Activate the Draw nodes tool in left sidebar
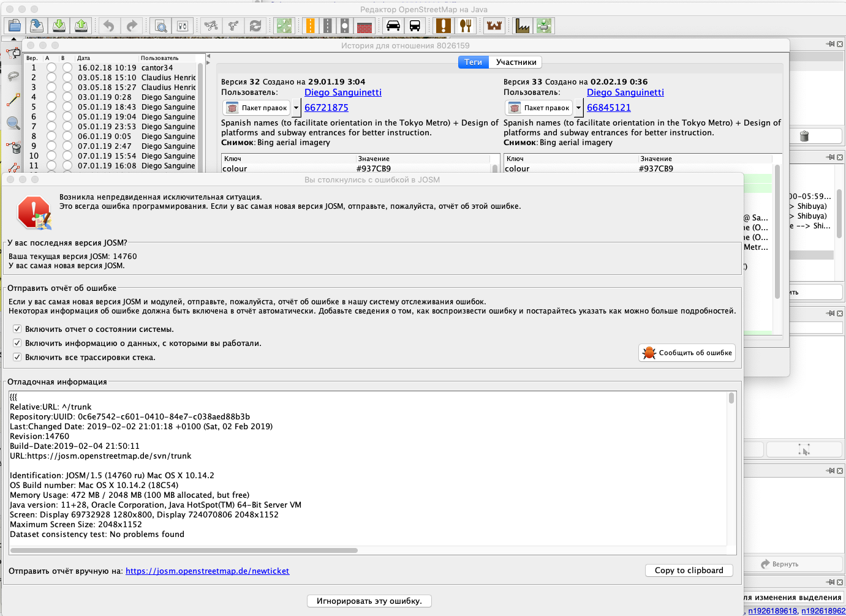846x616 pixels. point(13,99)
